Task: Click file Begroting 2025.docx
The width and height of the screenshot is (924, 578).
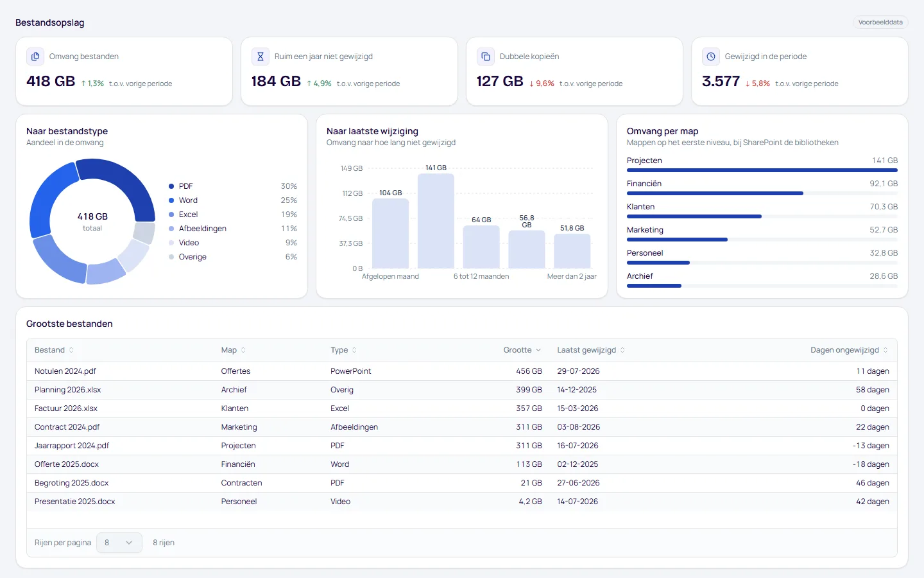Action: [x=72, y=483]
